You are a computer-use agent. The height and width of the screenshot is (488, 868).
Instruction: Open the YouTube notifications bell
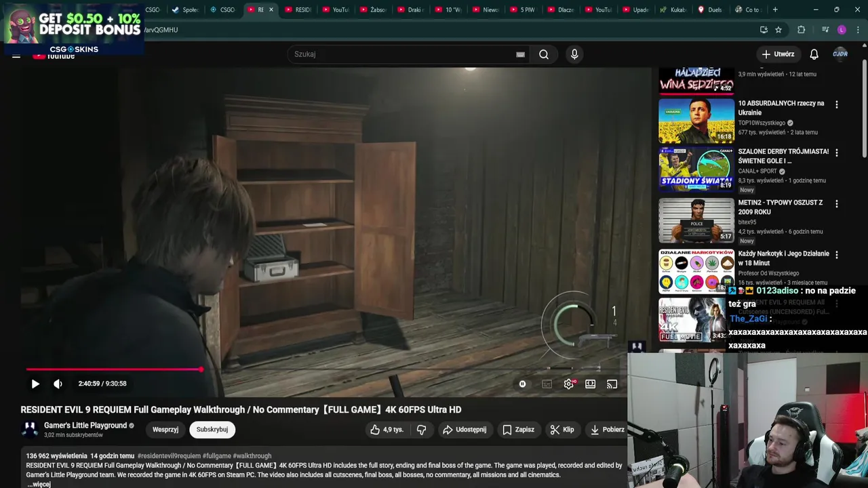coord(814,54)
